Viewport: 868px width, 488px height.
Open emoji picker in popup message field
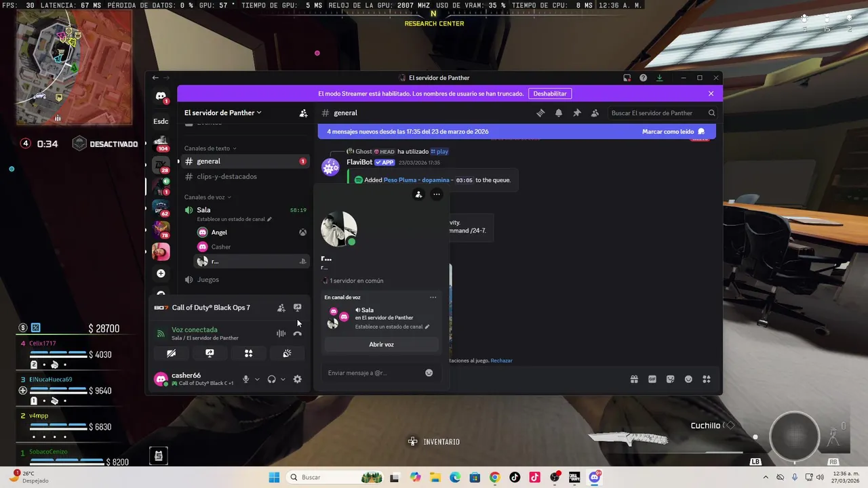[x=429, y=373]
